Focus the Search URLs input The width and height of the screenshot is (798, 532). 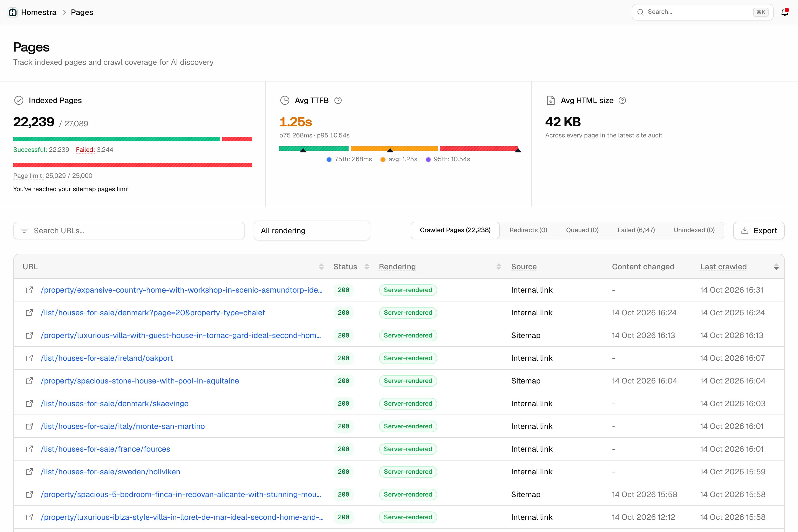coord(129,231)
